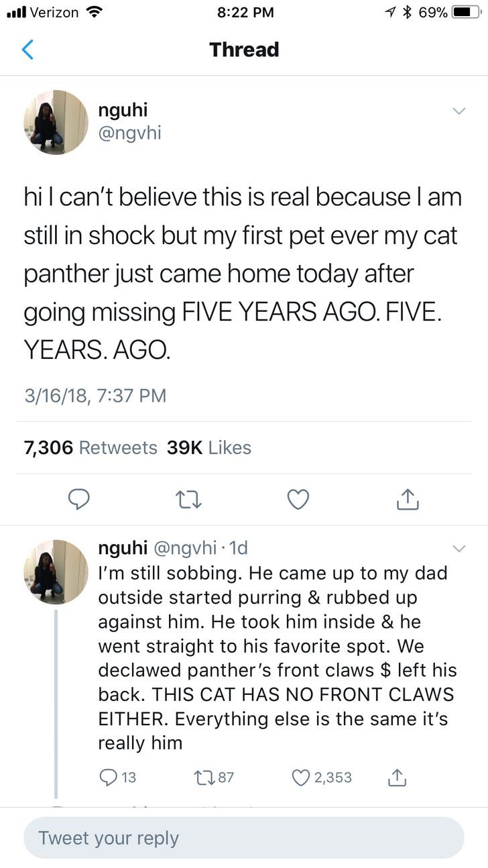The width and height of the screenshot is (488, 868).
Task: Expand the reply tweet's options chevron
Action: 459,549
